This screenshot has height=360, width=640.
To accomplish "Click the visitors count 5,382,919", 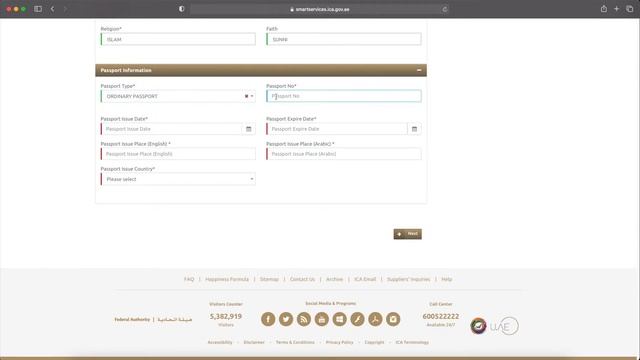I will (x=226, y=316).
